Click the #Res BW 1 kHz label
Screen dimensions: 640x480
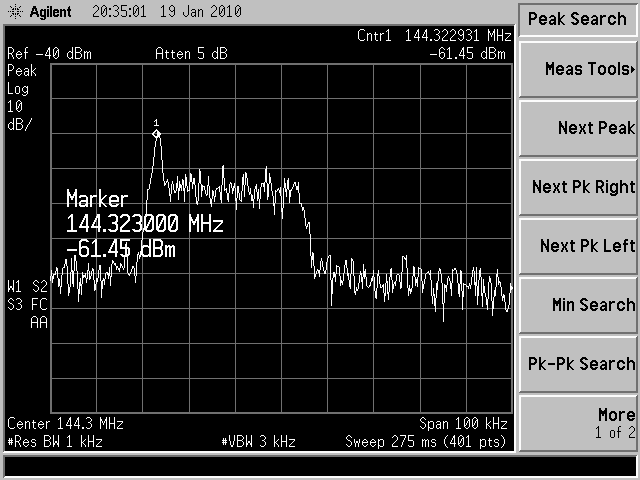pyautogui.click(x=55, y=442)
